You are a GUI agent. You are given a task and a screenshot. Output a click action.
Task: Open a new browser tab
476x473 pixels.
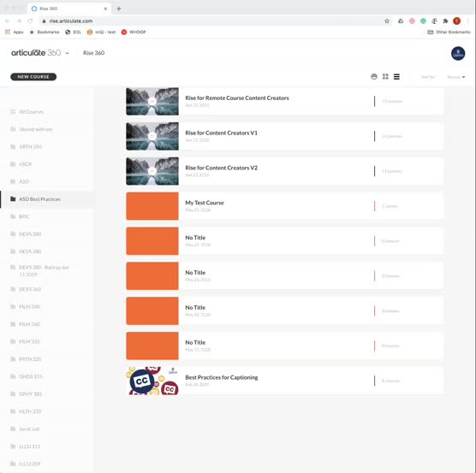pyautogui.click(x=119, y=9)
